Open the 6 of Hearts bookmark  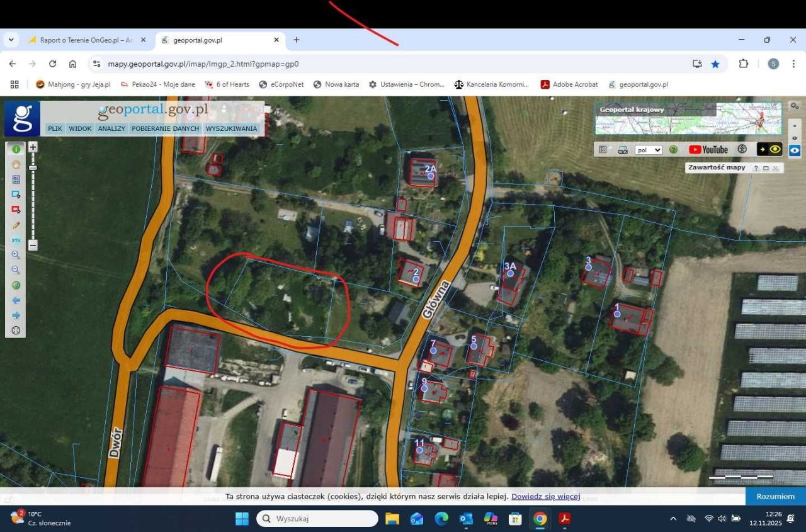(x=227, y=84)
